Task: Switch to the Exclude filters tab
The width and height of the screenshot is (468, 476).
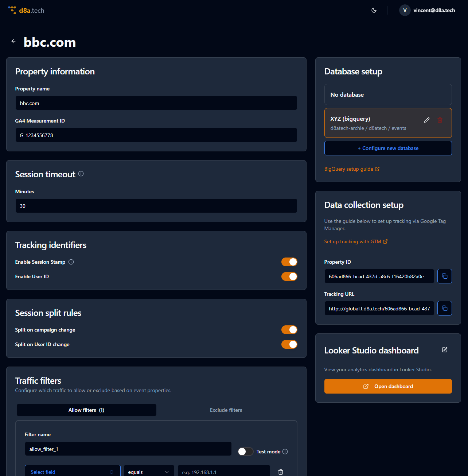Action: (x=226, y=410)
